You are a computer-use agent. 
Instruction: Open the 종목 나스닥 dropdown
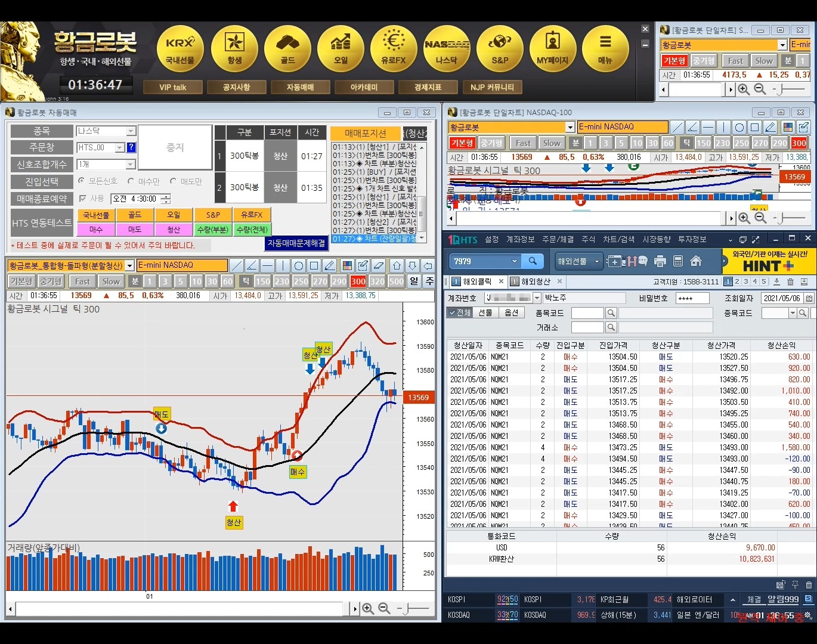coord(131,131)
